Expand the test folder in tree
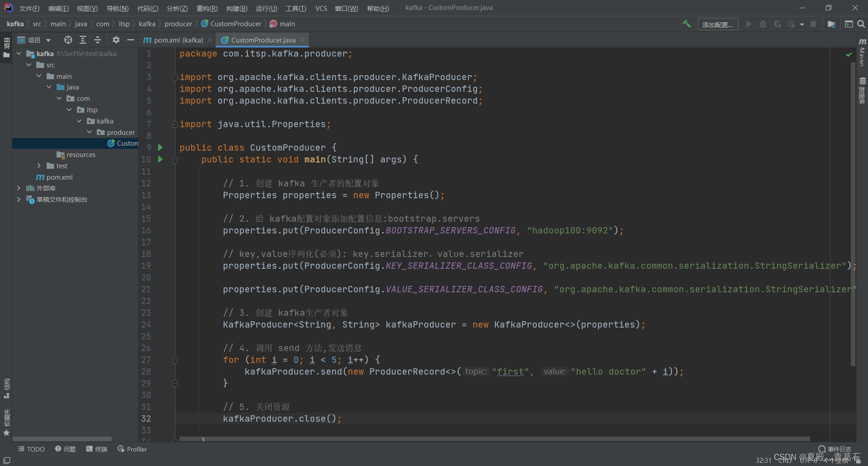 (39, 166)
